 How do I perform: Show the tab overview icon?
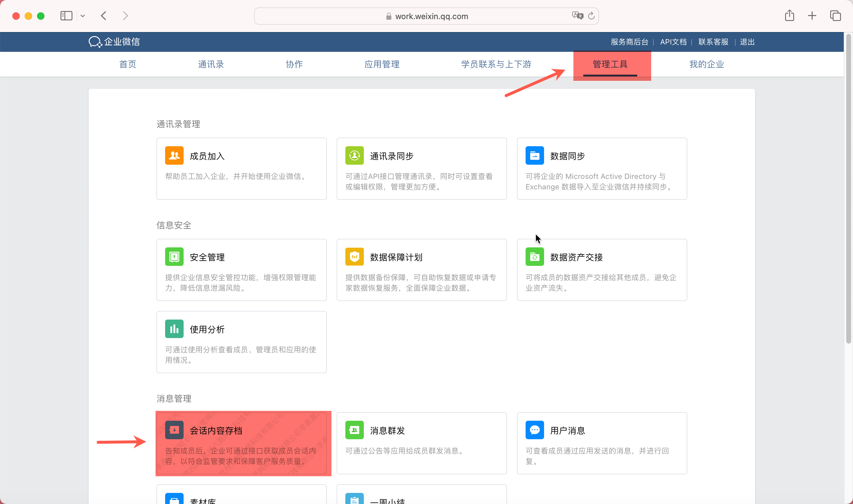835,16
